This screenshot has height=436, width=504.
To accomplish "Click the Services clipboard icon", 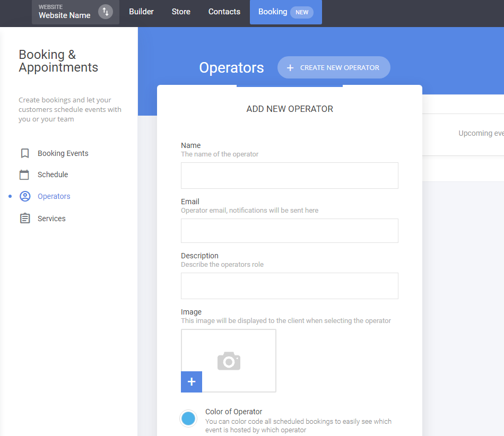I will 25,219.
